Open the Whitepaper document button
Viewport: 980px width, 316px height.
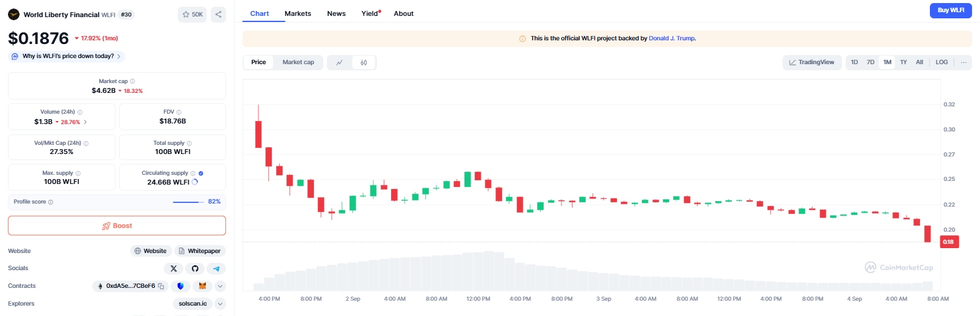click(x=200, y=251)
